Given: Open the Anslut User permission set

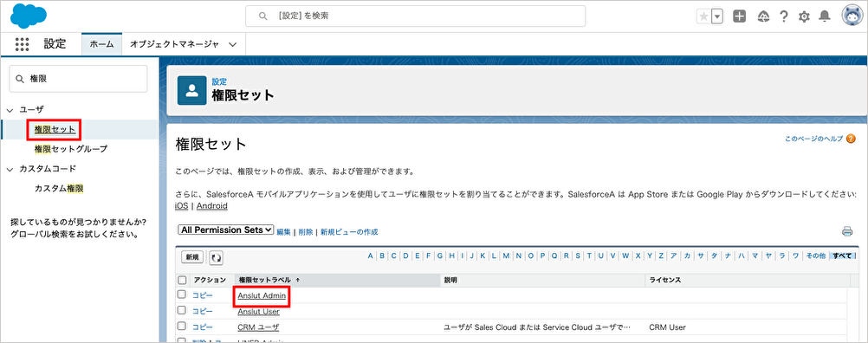Looking at the screenshot, I should pos(258,312).
